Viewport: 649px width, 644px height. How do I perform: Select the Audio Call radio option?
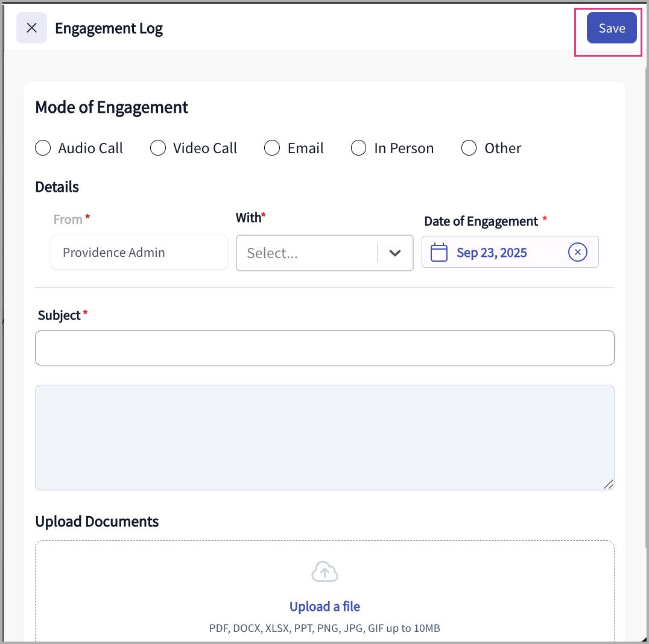43,148
